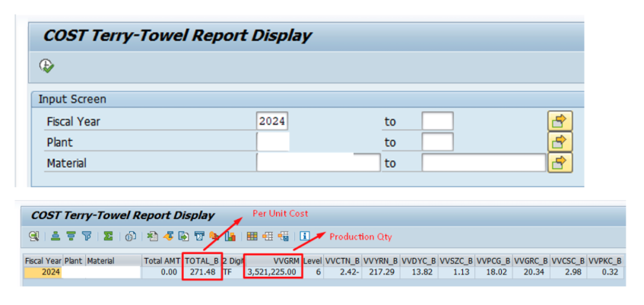The width and height of the screenshot is (644, 305).
Task: Select a layout icon
Action: (268, 236)
